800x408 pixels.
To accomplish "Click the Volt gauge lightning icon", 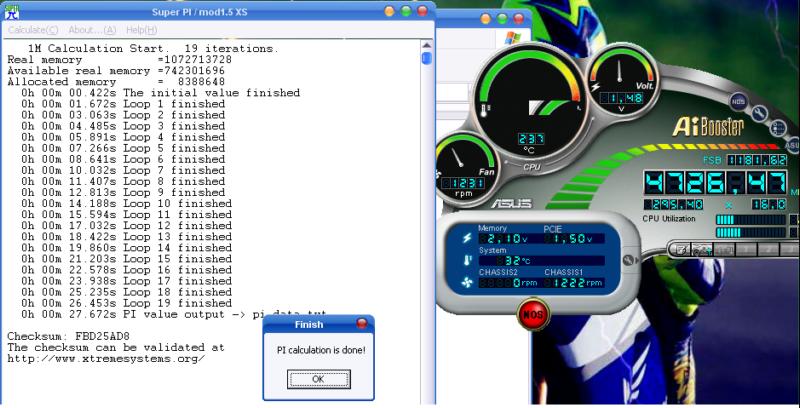I will coord(595,87).
